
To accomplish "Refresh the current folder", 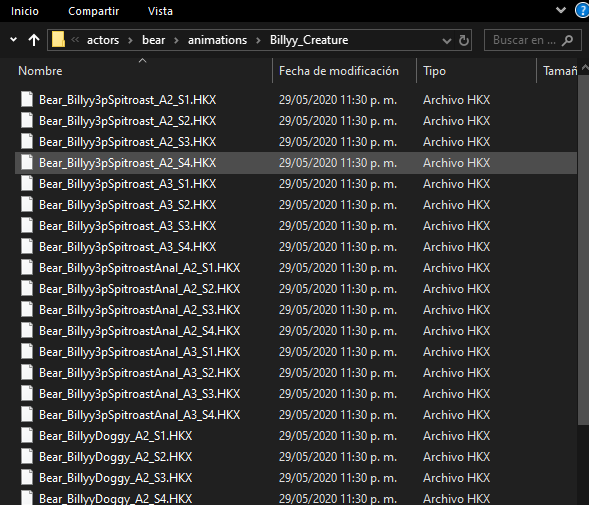I will point(464,40).
